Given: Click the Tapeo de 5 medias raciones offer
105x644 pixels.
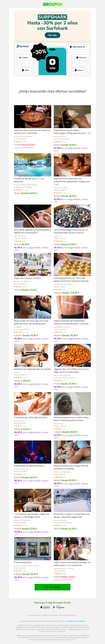Looking at the screenshot, I should (x=27, y=278).
